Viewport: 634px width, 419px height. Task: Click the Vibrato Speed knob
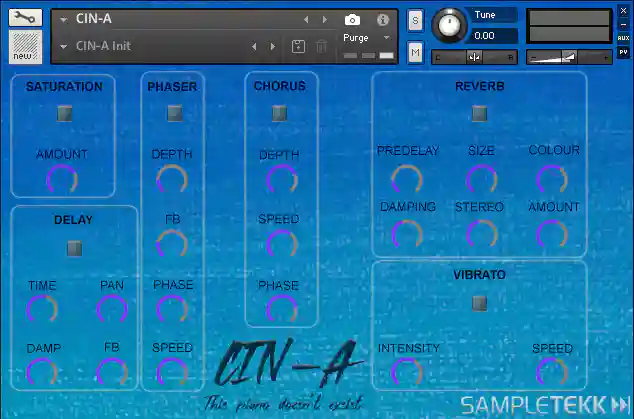(552, 372)
